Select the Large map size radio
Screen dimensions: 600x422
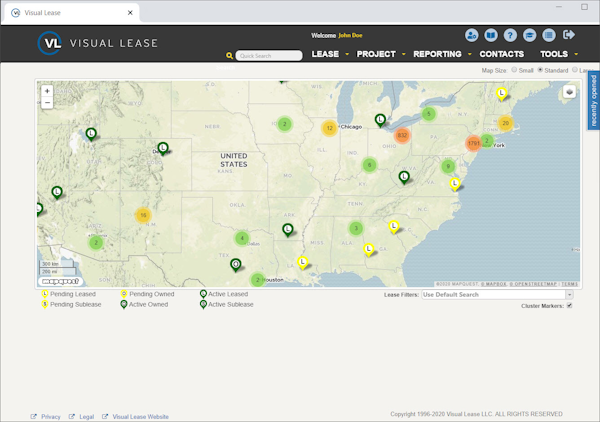point(575,70)
